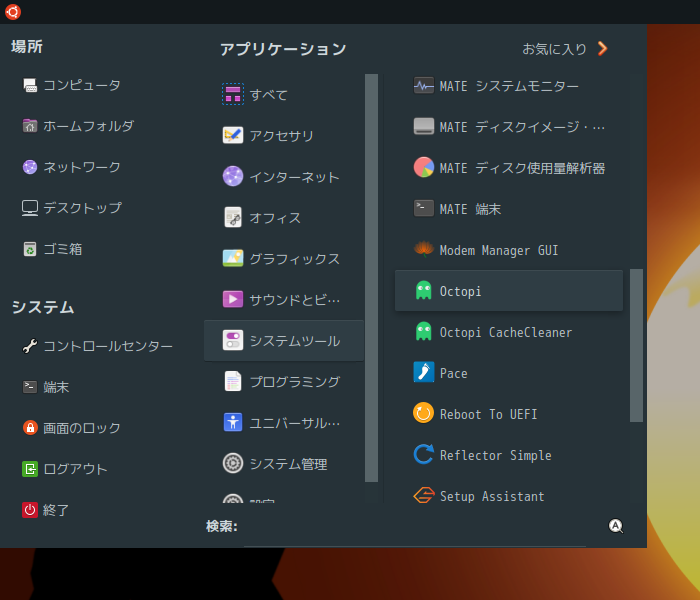
Task: Click the Ubuntu MATE menu logo
Action: [x=12, y=12]
